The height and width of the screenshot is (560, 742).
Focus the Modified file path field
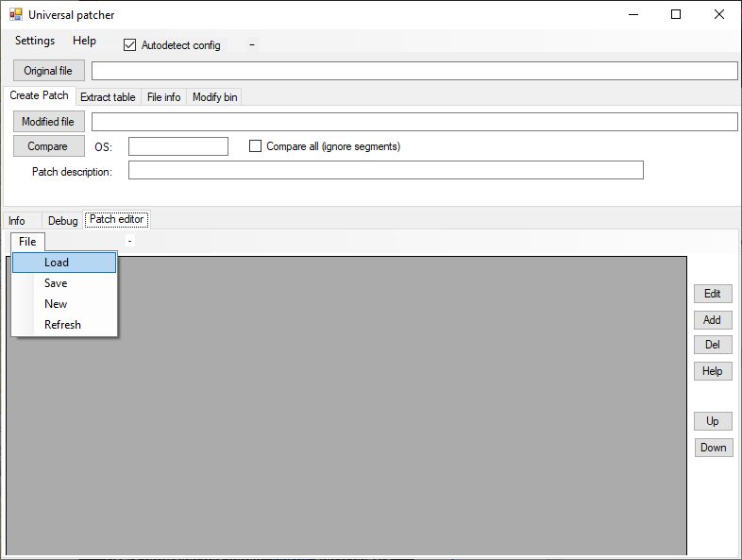[x=414, y=122]
